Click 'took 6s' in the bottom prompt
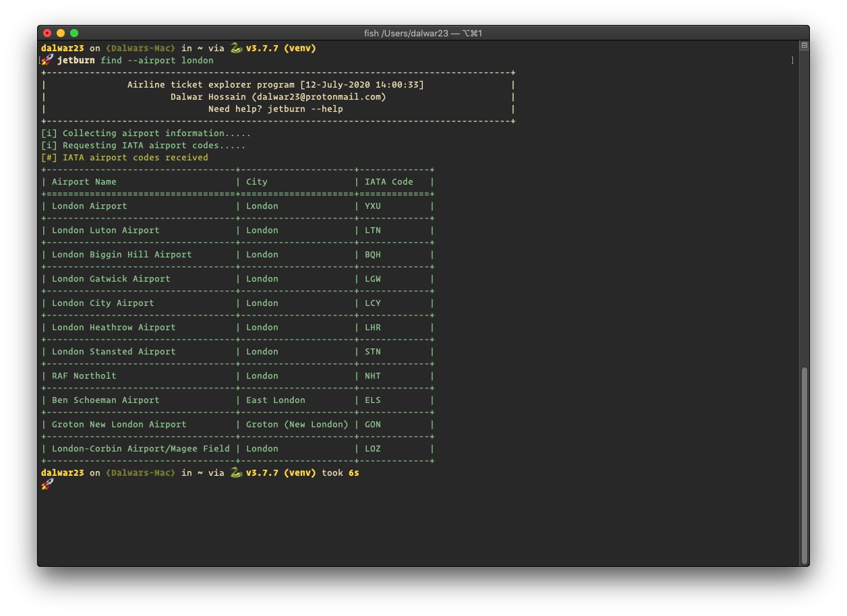The height and width of the screenshot is (616, 847). [x=341, y=472]
